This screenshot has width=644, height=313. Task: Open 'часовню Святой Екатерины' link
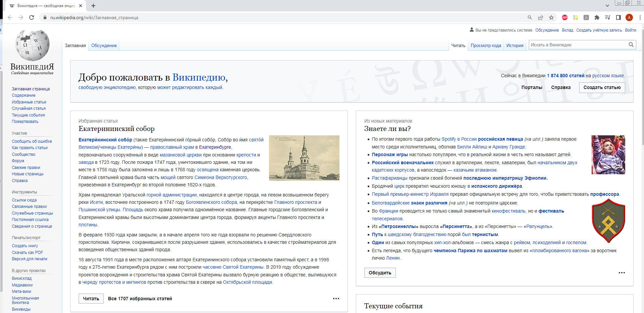(x=233, y=267)
